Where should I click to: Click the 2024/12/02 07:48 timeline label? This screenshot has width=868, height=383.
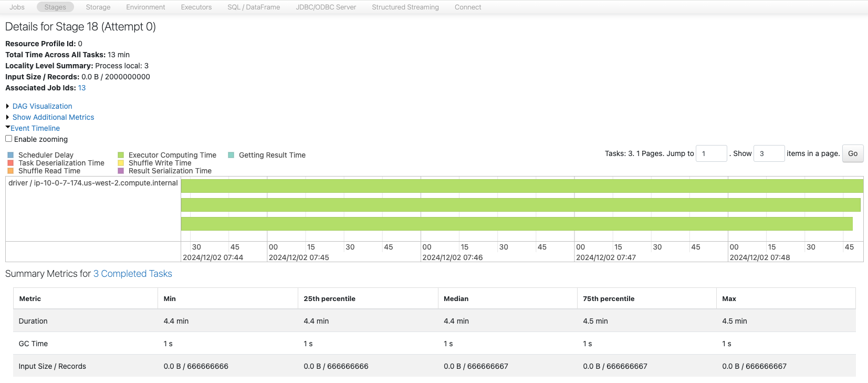760,257
